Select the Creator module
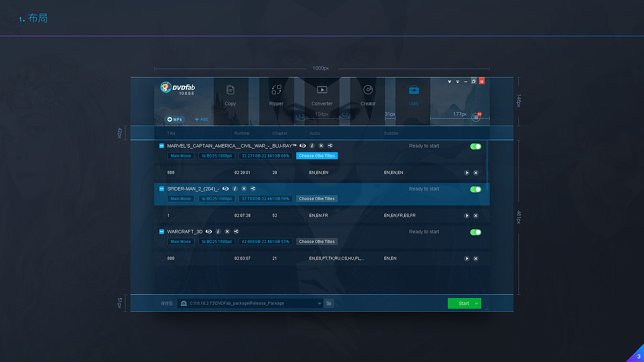This screenshot has height=362, width=644. [368, 96]
